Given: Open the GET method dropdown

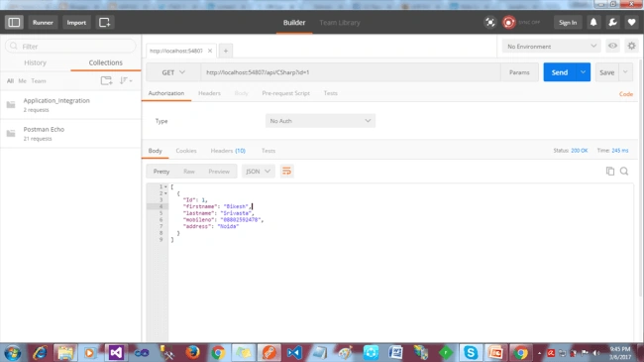Looking at the screenshot, I should click(173, 72).
